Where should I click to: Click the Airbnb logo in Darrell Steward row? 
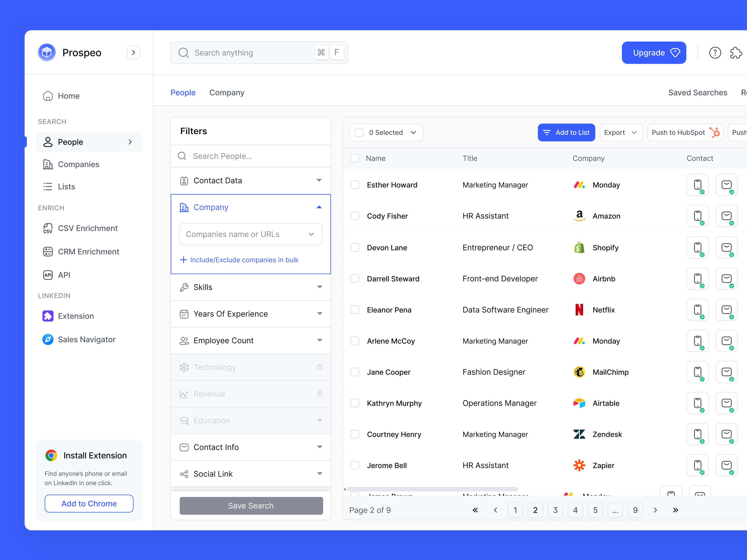point(579,279)
